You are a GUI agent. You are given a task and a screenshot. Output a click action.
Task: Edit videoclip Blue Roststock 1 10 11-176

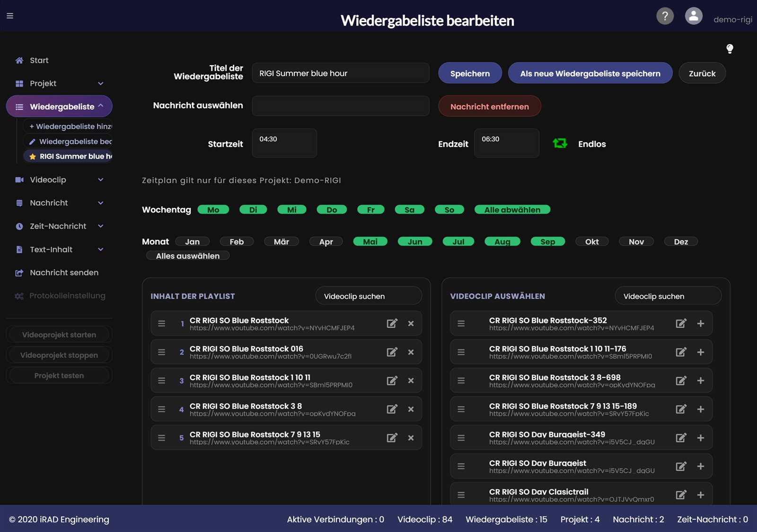pyautogui.click(x=681, y=352)
